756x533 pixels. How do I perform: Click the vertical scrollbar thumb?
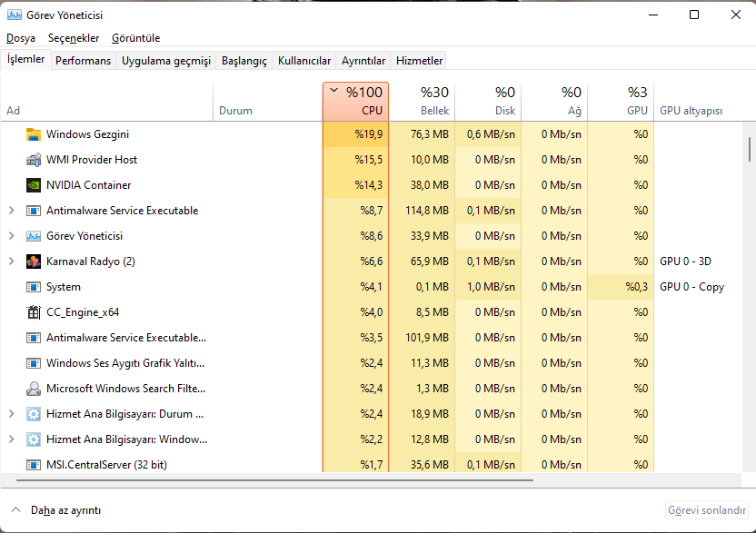click(750, 150)
